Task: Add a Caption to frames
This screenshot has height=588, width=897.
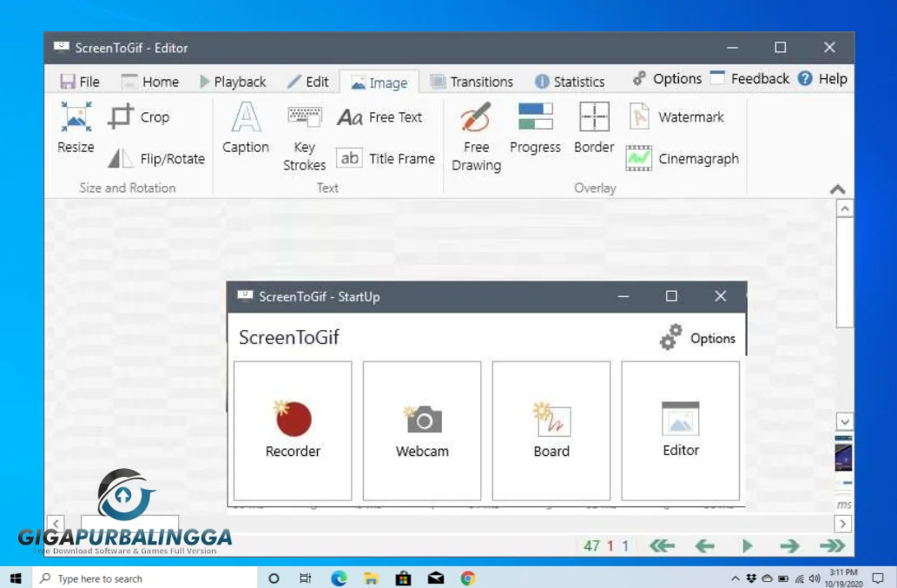Action: pyautogui.click(x=246, y=128)
